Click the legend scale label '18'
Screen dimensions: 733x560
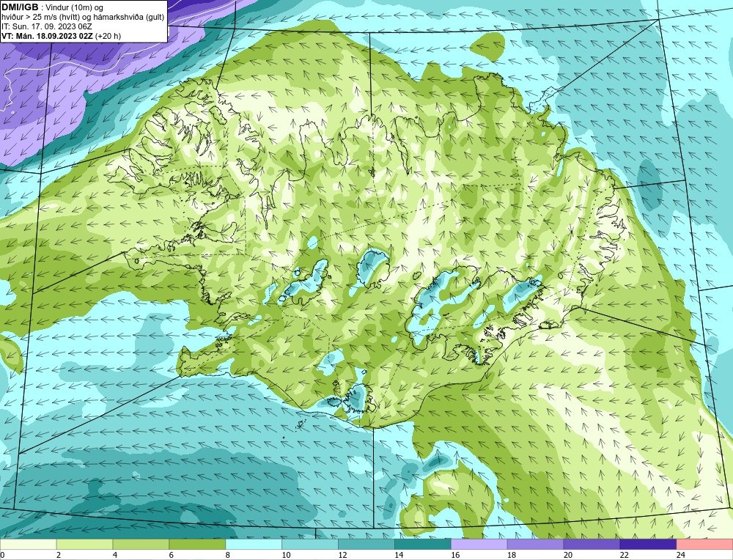pyautogui.click(x=512, y=556)
